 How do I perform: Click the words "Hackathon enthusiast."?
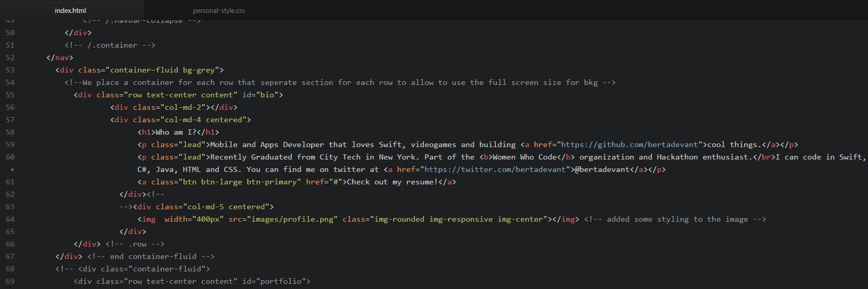tap(704, 157)
